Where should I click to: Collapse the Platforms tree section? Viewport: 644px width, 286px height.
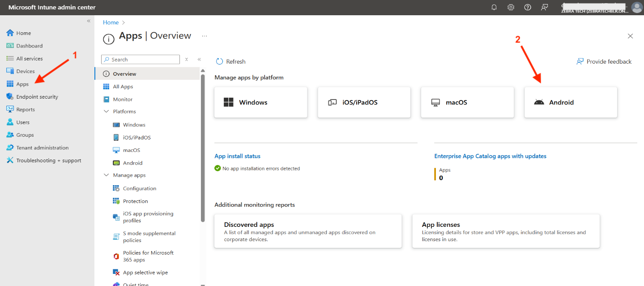pyautogui.click(x=107, y=112)
